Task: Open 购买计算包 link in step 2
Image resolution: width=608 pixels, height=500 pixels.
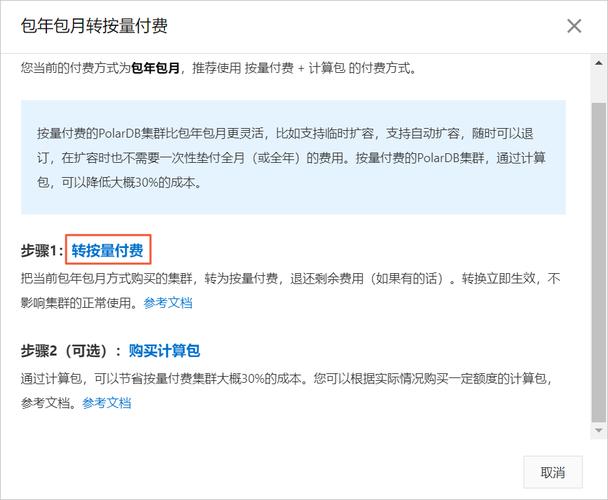Action: (x=164, y=351)
